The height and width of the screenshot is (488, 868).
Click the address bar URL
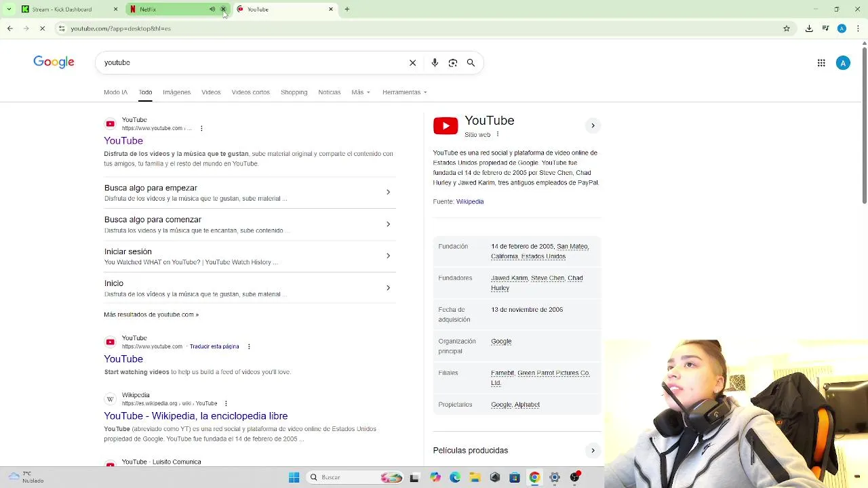point(121,28)
